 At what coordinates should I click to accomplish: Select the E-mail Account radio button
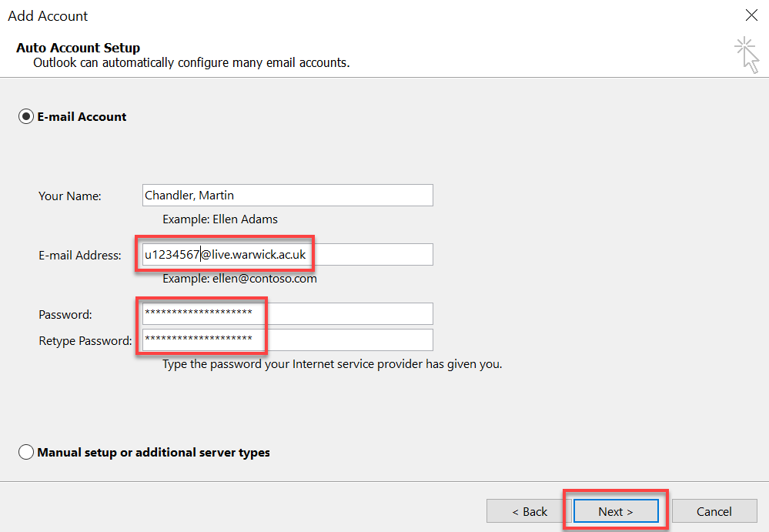tap(26, 117)
